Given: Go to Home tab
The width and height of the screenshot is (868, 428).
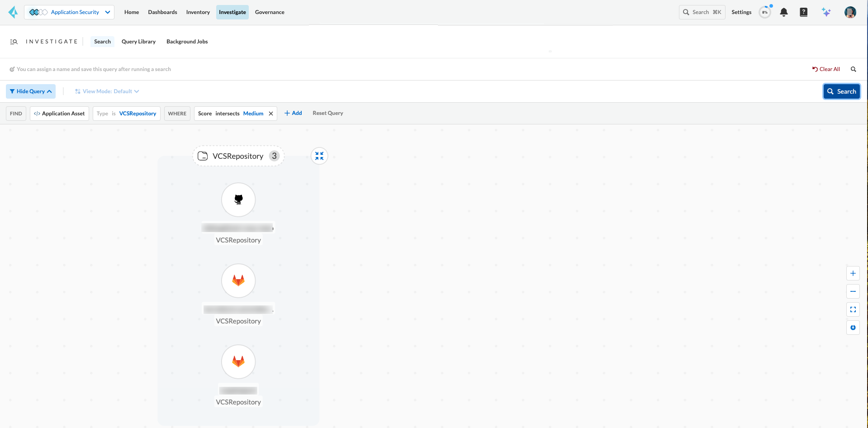Looking at the screenshot, I should tap(132, 12).
